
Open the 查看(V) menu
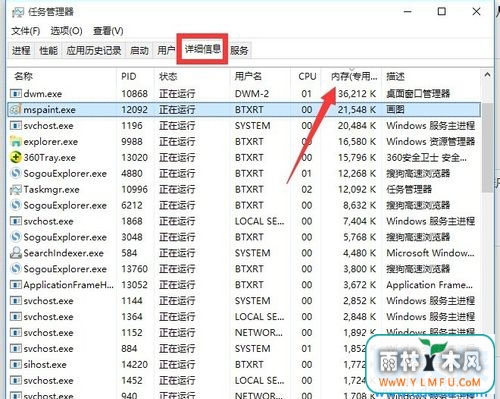pos(108,31)
